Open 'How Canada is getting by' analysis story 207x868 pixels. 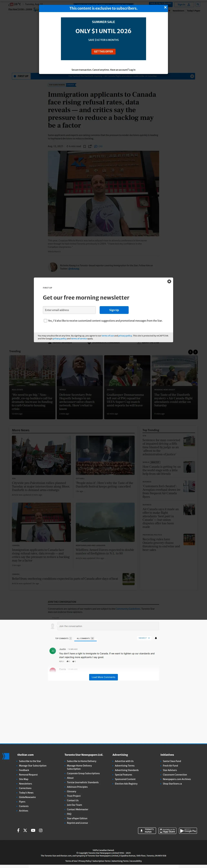tap(161, 470)
